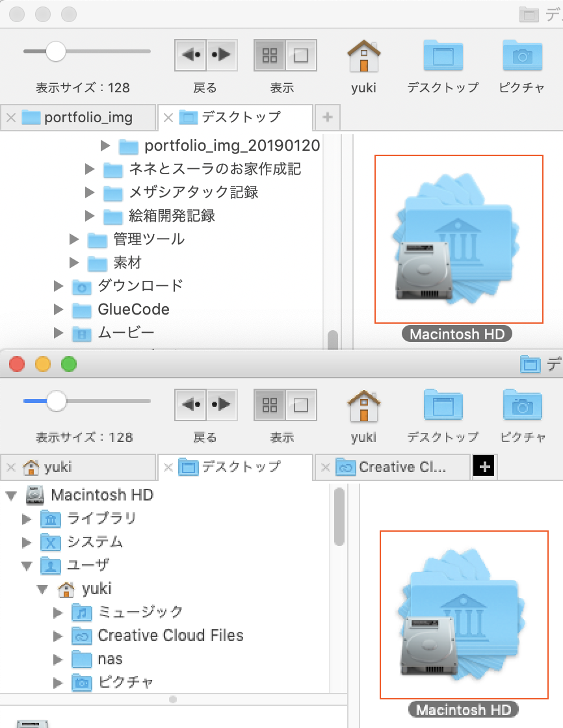The image size is (563, 728).
Task: Select the ピクチャ folder icon in the tree
Action: coord(82,683)
